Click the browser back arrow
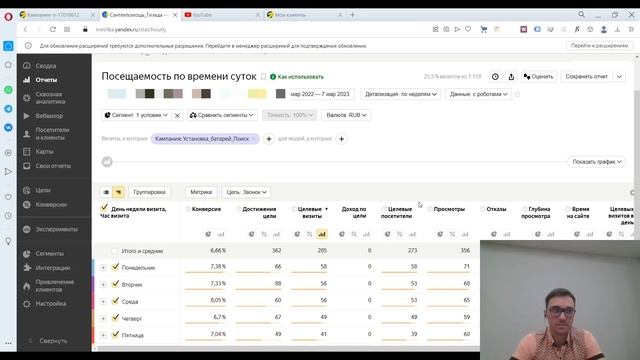 click(25, 29)
